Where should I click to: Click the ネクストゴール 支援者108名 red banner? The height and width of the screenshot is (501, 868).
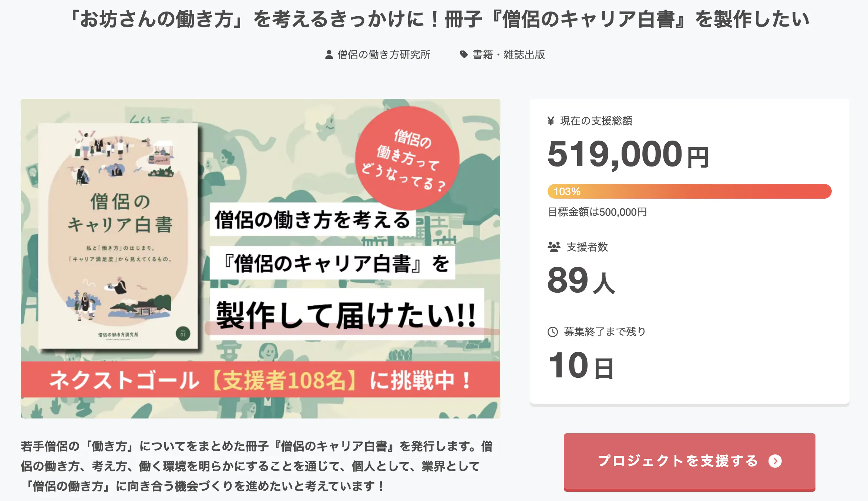point(260,380)
